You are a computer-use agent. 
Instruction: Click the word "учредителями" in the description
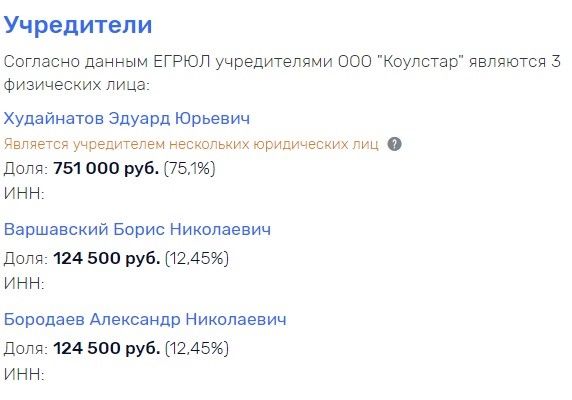click(274, 62)
